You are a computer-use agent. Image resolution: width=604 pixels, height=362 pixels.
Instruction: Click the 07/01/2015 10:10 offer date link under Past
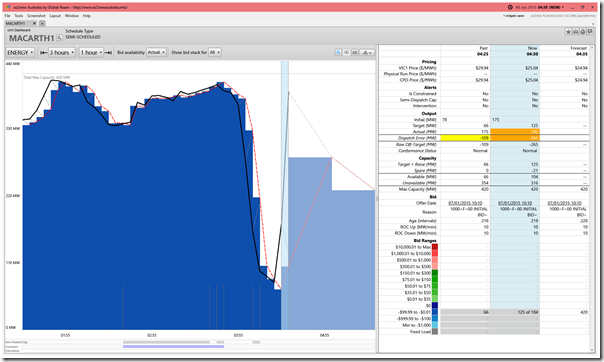point(465,203)
